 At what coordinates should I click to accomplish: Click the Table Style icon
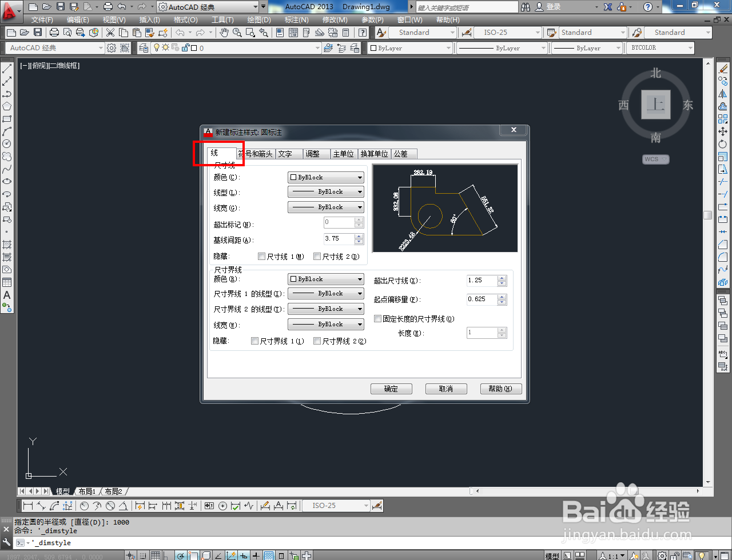tap(551, 33)
